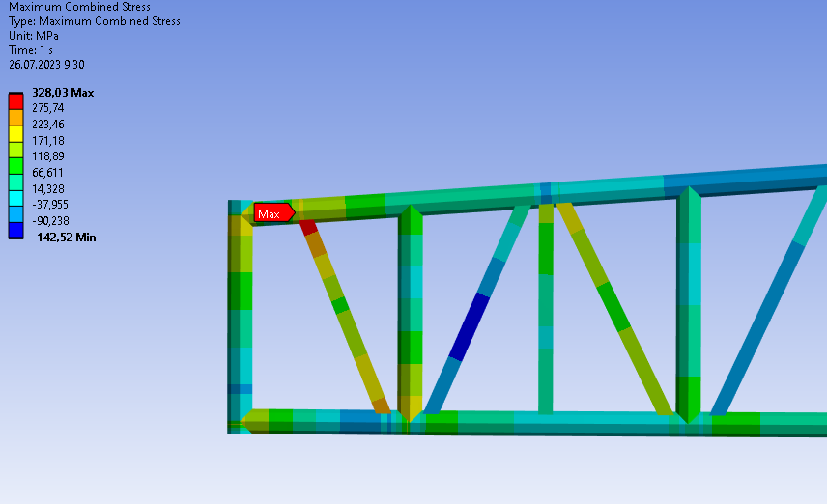Click the legend value 118,89
Image resolution: width=827 pixels, height=504 pixels.
[48, 156]
